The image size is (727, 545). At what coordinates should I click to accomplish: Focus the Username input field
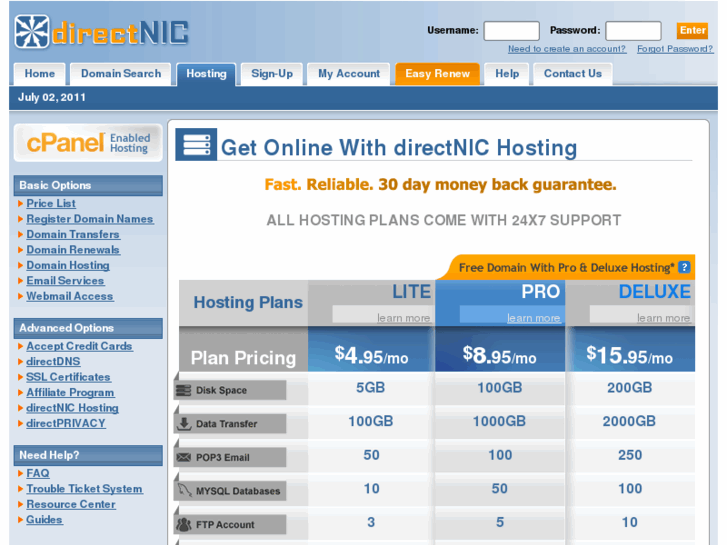pyautogui.click(x=511, y=31)
